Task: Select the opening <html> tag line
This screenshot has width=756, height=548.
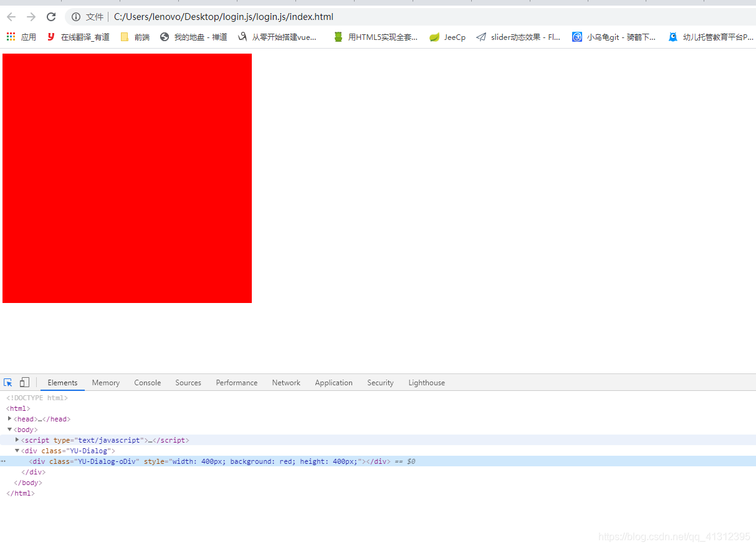Action: coord(18,408)
